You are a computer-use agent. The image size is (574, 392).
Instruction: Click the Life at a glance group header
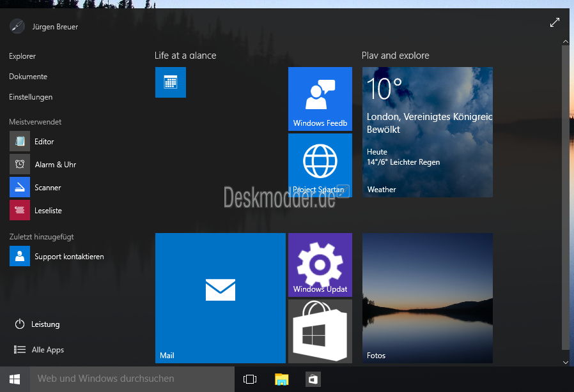tap(185, 56)
